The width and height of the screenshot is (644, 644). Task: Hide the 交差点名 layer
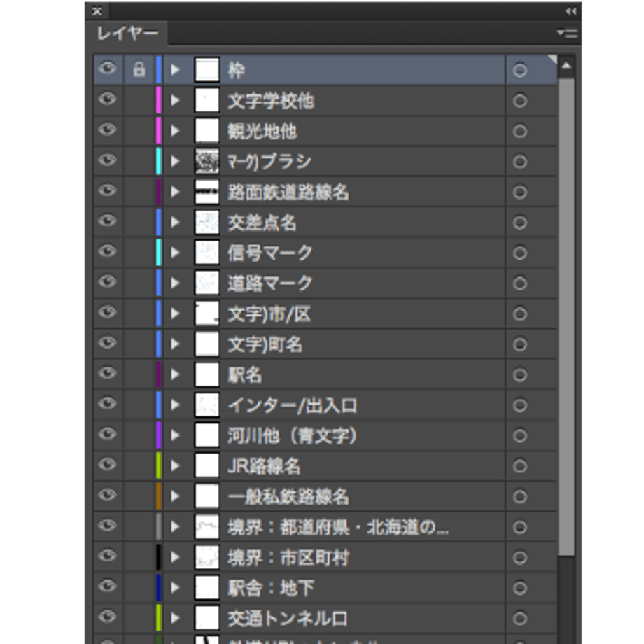[108, 221]
